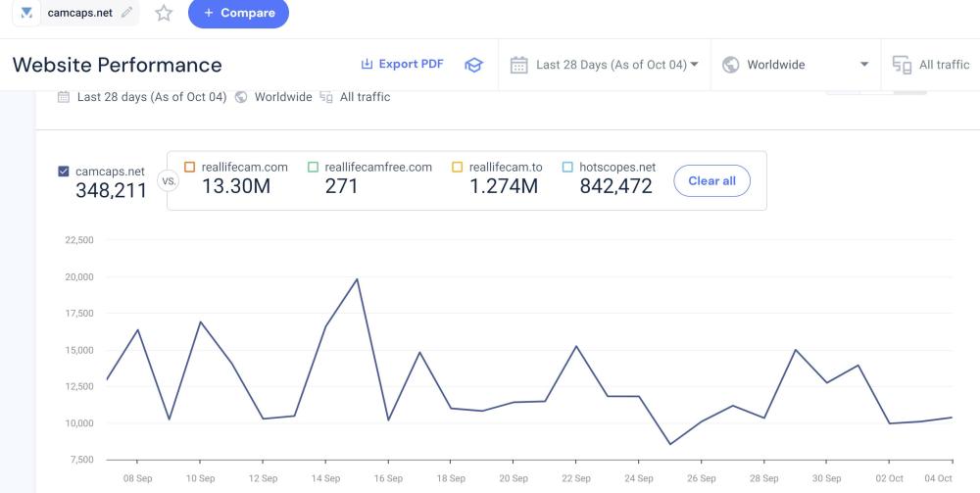Check the reallifecam.to checkbox
Image resolution: width=980 pixels, height=493 pixels.
457,168
